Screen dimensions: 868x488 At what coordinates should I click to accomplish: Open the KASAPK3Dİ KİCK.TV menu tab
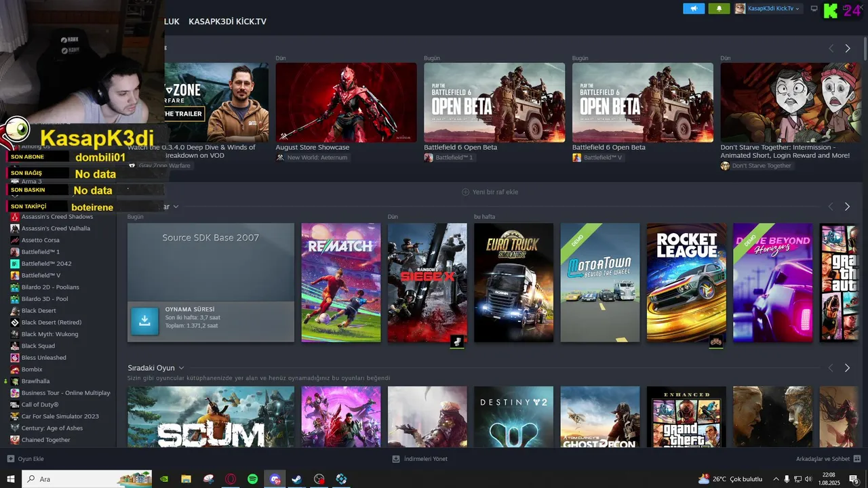(227, 22)
